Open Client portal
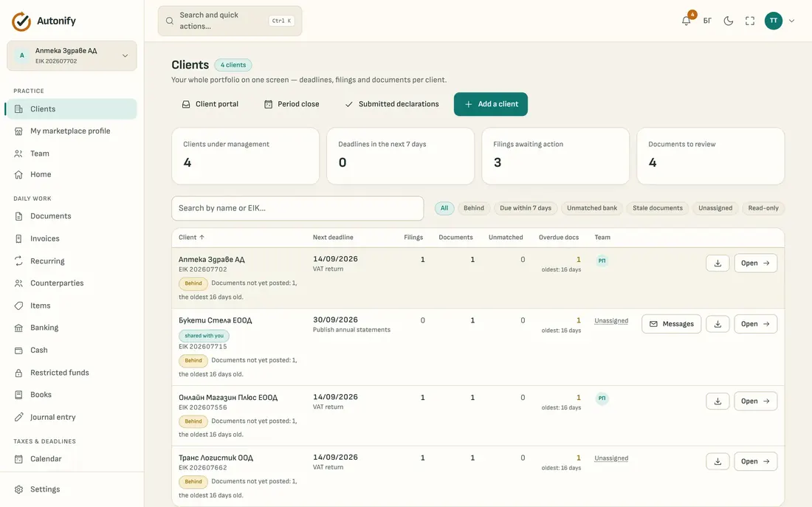812x507 pixels. (210, 104)
